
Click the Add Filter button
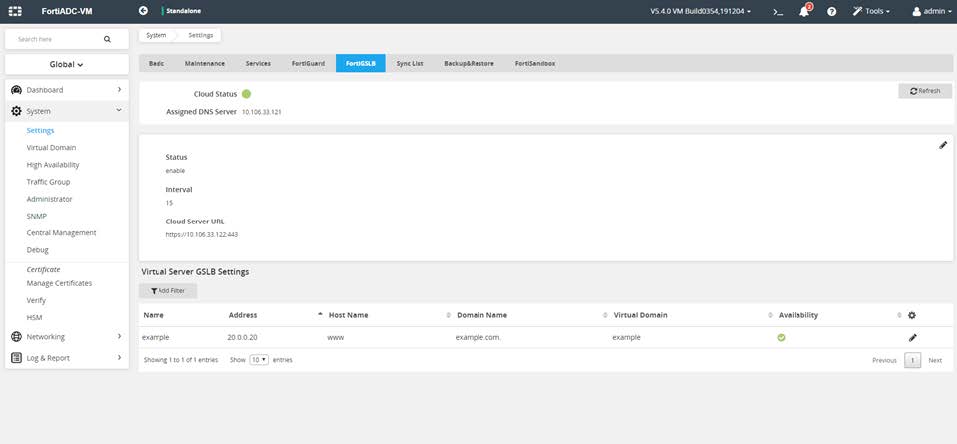(168, 291)
